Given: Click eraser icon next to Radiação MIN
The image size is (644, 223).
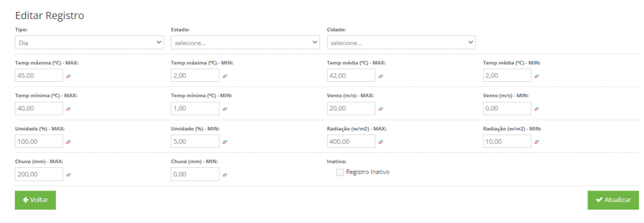Looking at the screenshot, I should 536,142.
